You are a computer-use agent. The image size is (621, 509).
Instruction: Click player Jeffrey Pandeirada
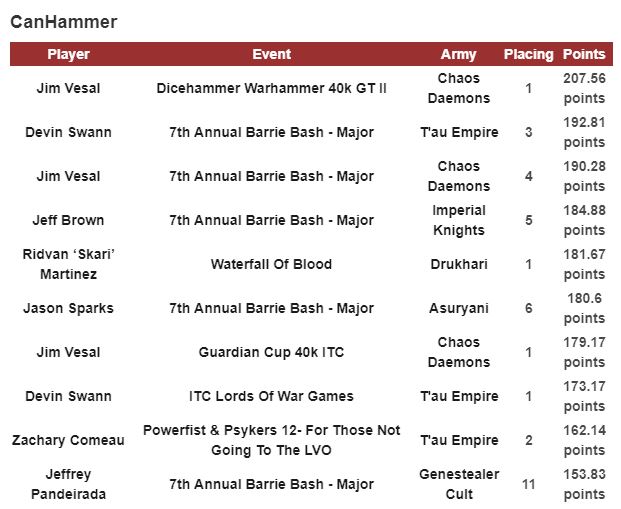coord(68,484)
